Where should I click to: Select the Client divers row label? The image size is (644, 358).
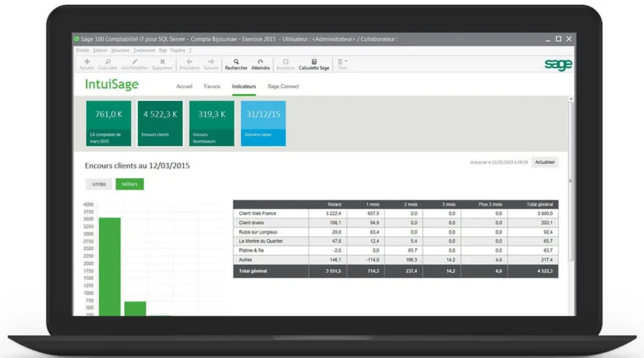(251, 223)
